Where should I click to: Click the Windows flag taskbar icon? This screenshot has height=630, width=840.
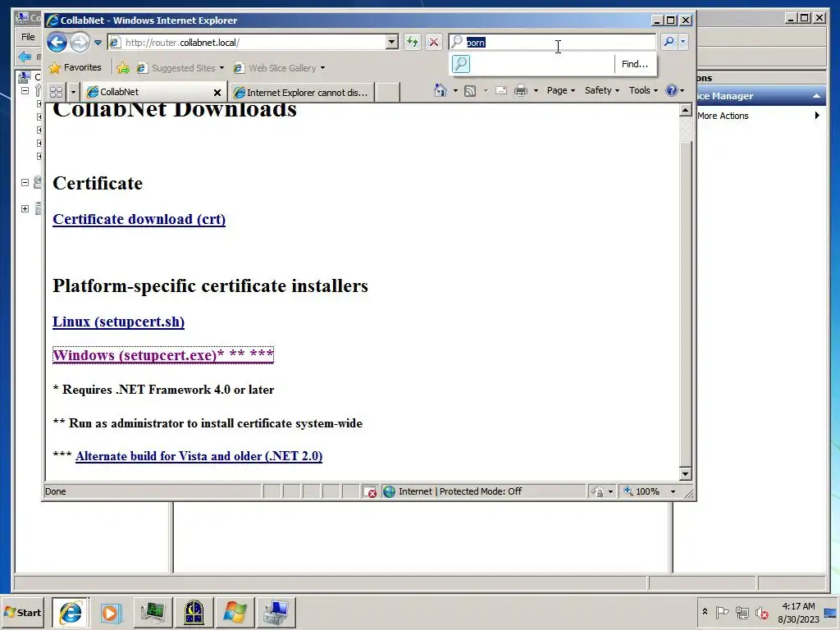[x=235, y=612]
